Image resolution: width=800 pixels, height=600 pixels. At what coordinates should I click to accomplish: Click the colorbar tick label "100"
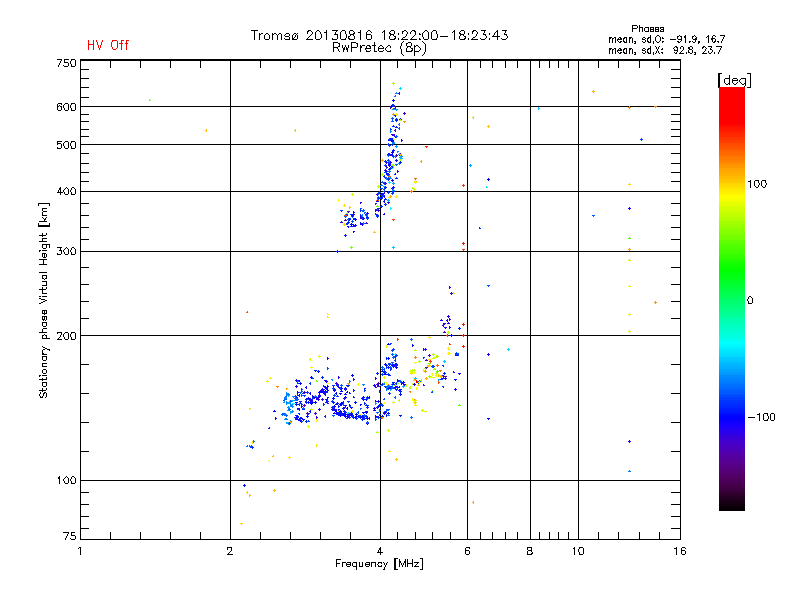[x=757, y=184]
